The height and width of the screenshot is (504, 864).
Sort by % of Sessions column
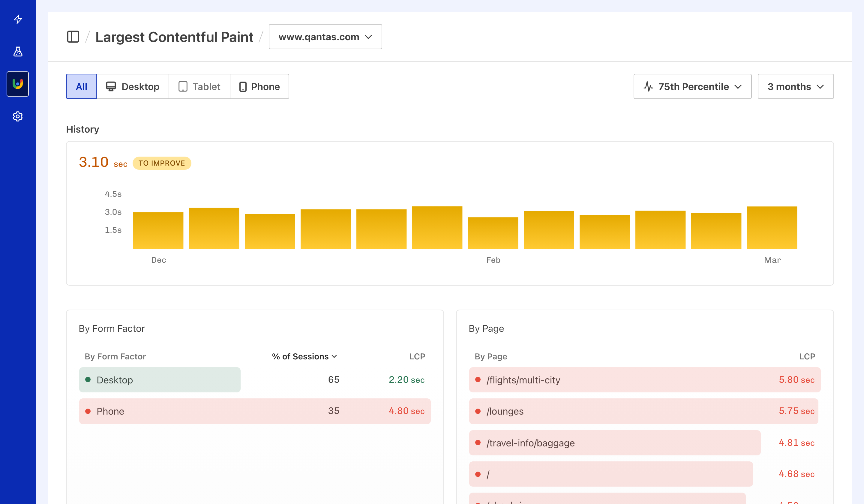click(304, 357)
